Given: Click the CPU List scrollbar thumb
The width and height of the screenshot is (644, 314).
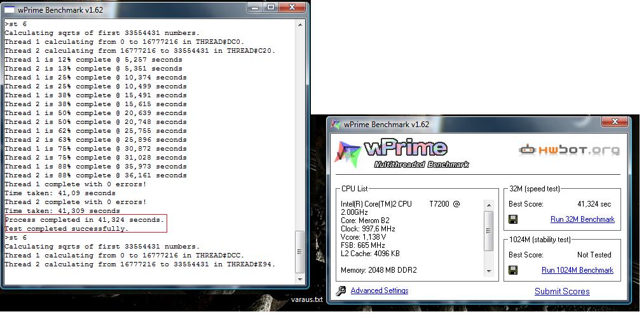Looking at the screenshot, I should point(489,231).
